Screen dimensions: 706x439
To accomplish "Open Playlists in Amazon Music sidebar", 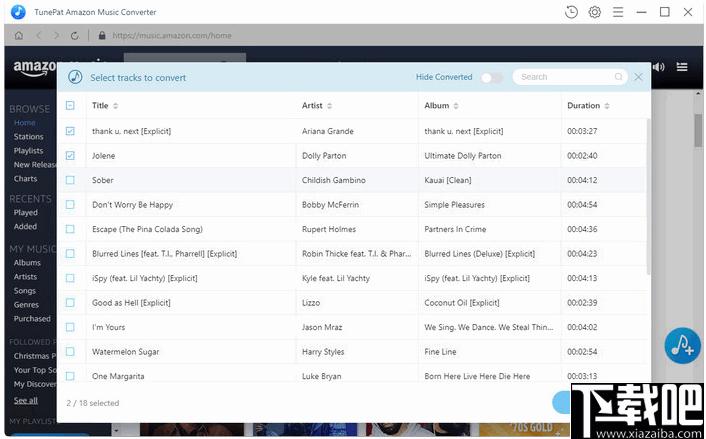I will pyautogui.click(x=28, y=150).
